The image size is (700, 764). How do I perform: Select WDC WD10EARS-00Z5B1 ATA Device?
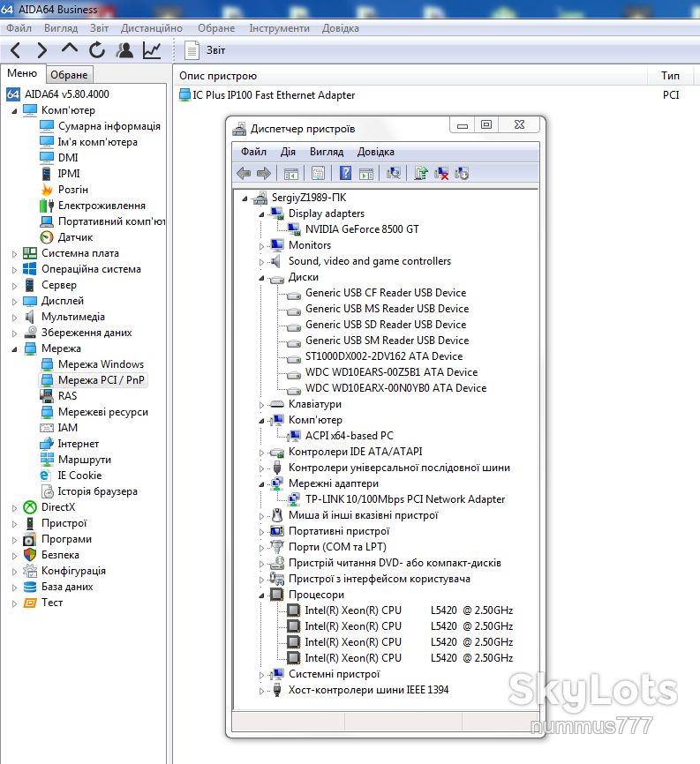coord(391,372)
